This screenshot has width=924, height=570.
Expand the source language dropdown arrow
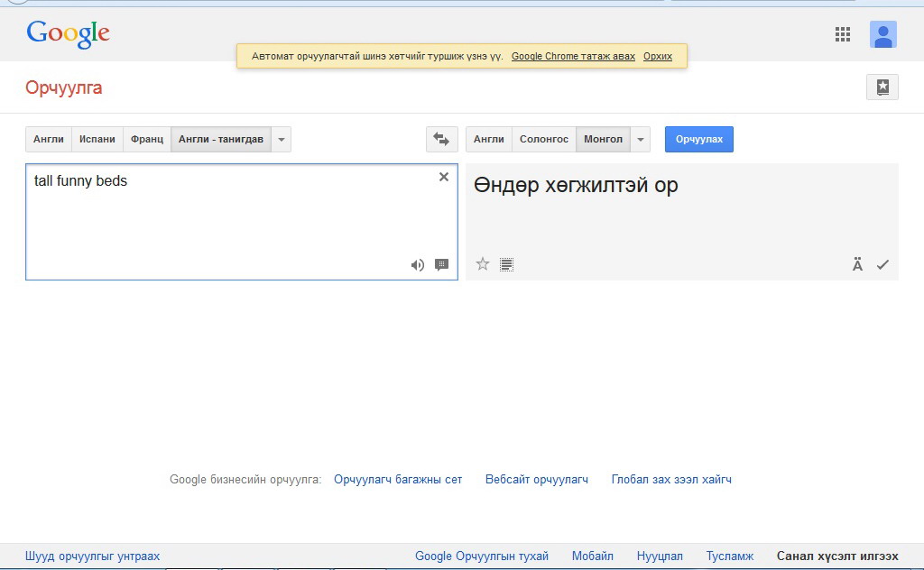coord(282,139)
